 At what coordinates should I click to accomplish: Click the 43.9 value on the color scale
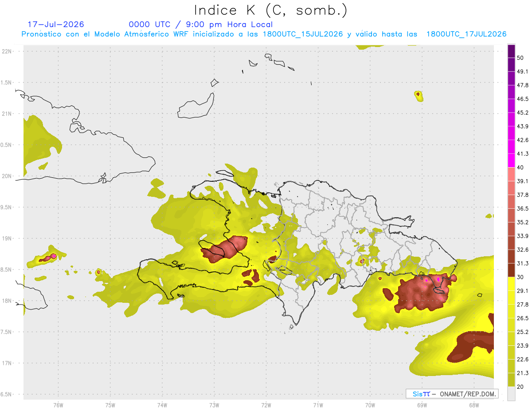[523, 126]
